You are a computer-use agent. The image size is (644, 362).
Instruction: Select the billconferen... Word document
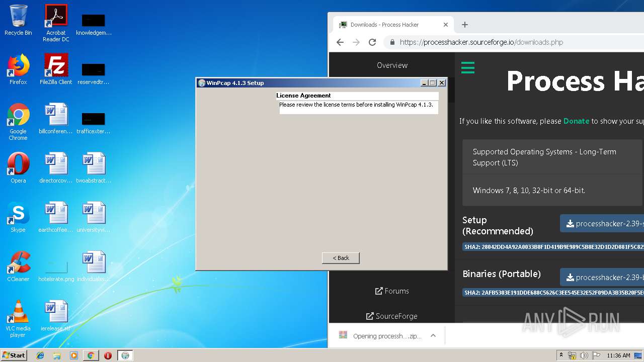click(56, 119)
